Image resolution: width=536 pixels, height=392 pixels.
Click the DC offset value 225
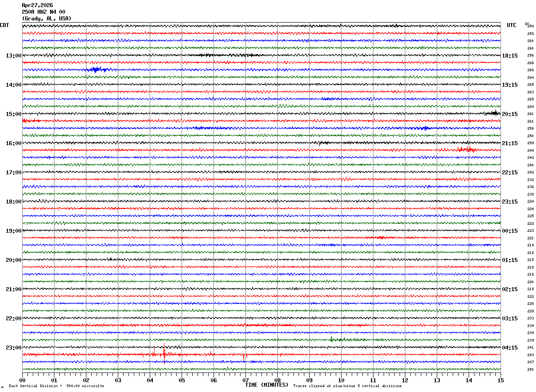[530, 216]
